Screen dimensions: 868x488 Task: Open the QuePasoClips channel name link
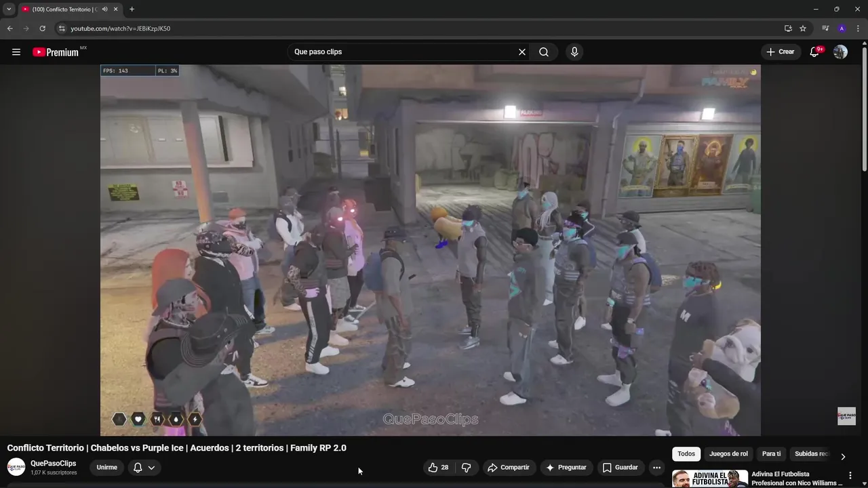pos(53,464)
